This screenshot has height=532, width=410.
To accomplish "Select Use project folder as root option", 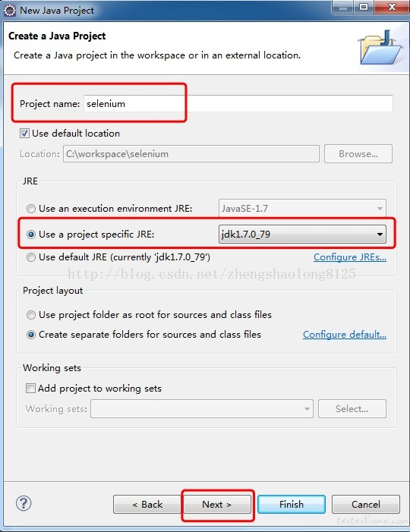I will (x=31, y=315).
